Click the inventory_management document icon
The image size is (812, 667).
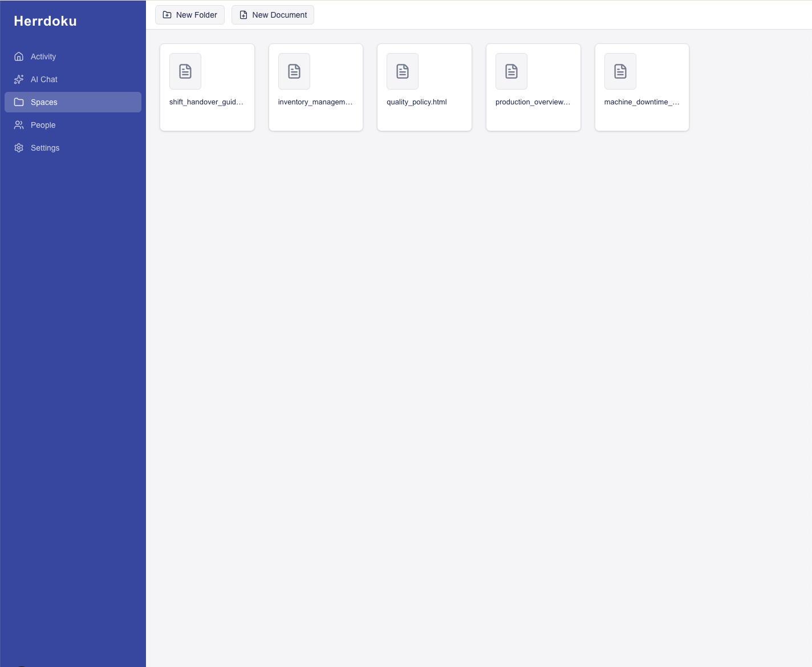tap(294, 71)
